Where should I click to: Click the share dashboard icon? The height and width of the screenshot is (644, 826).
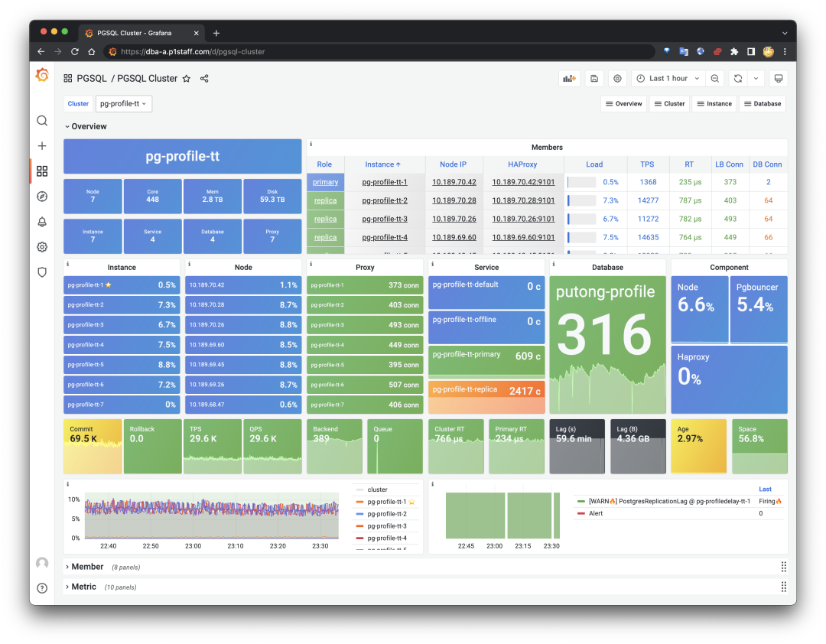(204, 79)
